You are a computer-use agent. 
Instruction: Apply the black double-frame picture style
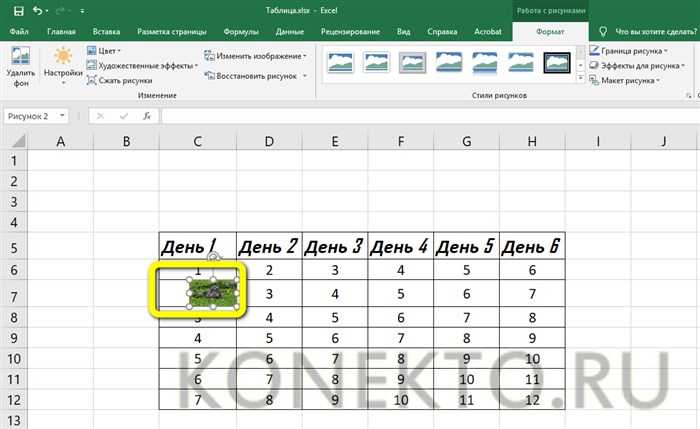click(x=557, y=62)
